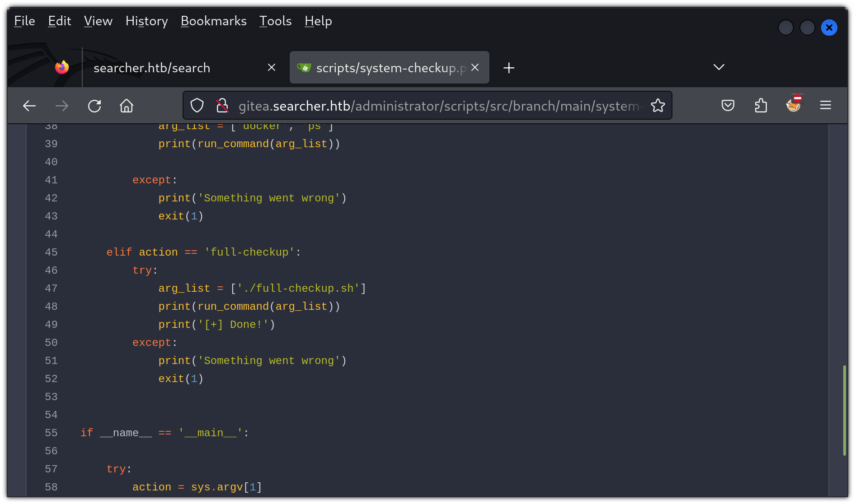855x504 pixels.
Task: Go to the browser home page
Action: (x=127, y=106)
